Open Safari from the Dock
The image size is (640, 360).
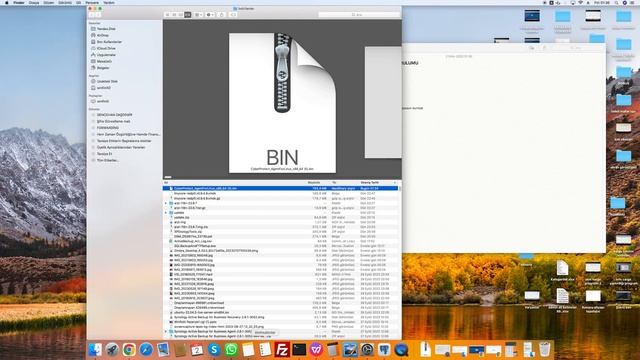coord(146,350)
